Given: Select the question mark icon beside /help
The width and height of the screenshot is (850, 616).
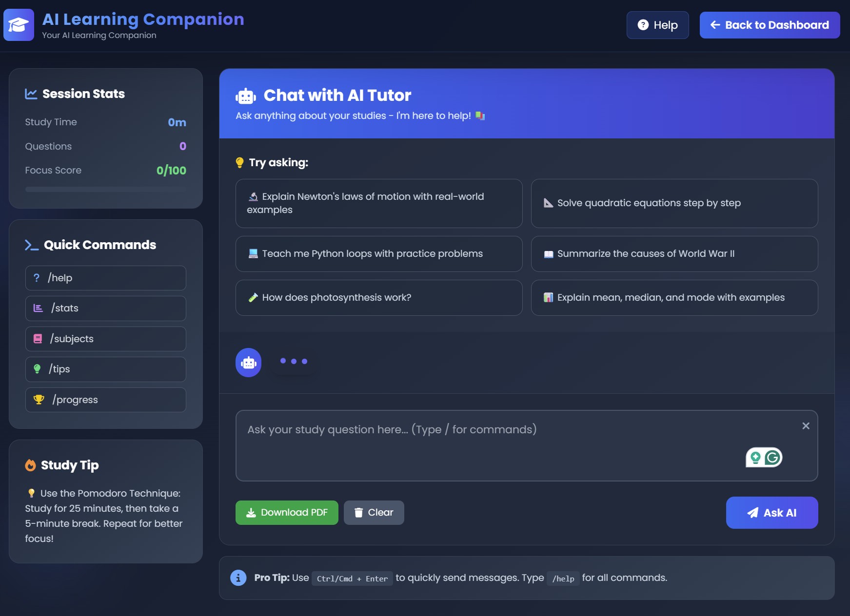Looking at the screenshot, I should [x=36, y=278].
